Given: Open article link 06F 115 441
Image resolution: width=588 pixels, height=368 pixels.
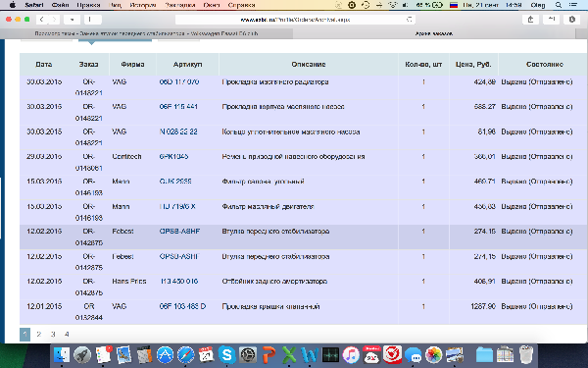Looking at the screenshot, I should click(x=178, y=107).
